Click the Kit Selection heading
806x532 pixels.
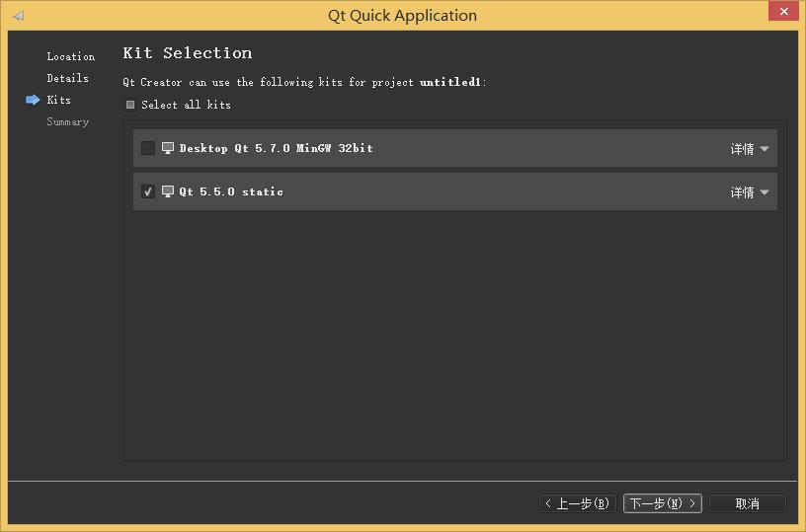coord(187,53)
